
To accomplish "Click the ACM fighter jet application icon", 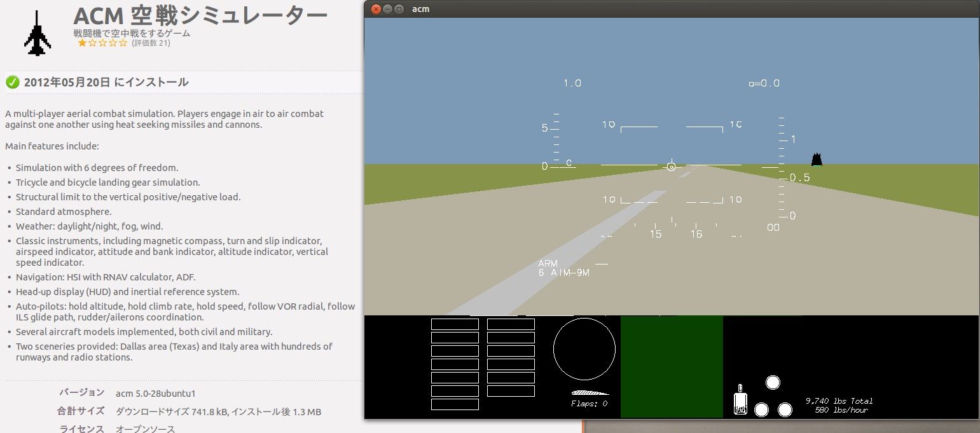I will coord(38,32).
